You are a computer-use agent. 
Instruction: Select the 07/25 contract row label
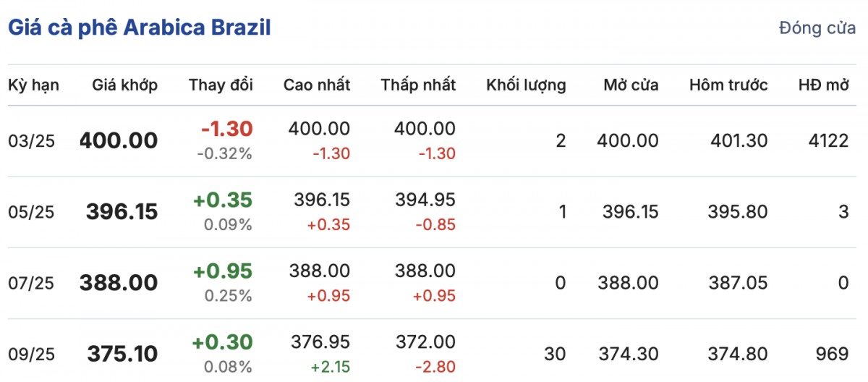[30, 283]
